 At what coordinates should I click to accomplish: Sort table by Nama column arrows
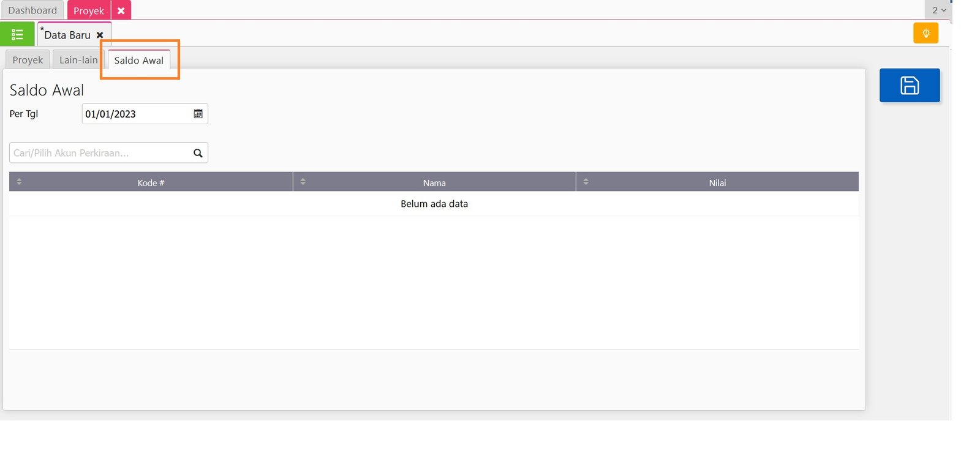(303, 182)
